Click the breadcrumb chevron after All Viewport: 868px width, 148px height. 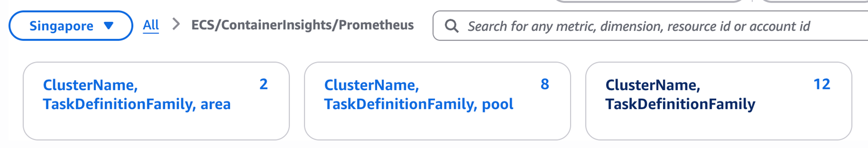176,24
